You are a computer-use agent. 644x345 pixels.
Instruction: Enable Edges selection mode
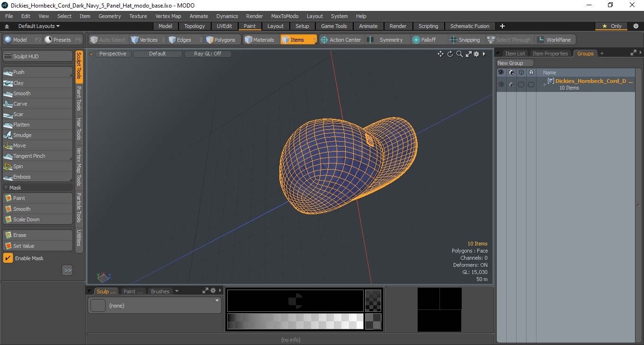185,40
